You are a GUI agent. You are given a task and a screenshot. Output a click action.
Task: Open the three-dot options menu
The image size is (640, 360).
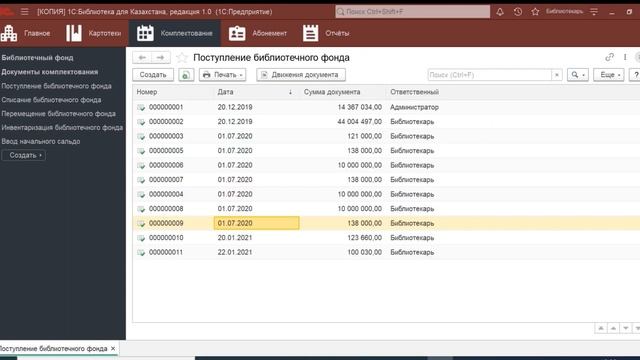tap(625, 57)
